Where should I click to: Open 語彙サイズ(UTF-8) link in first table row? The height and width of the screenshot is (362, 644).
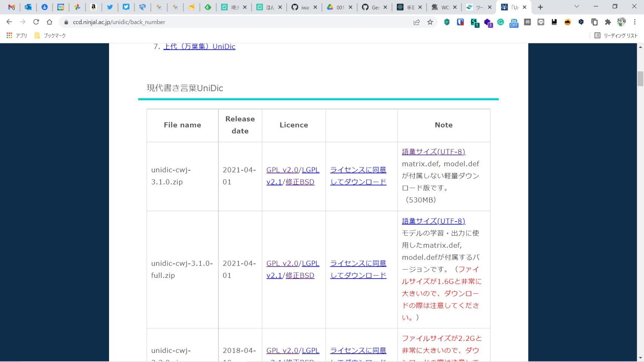[x=433, y=152]
